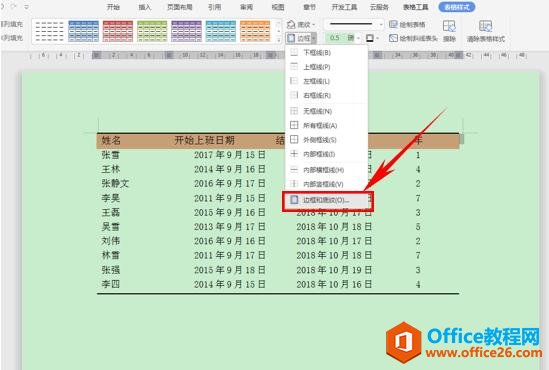Click the 姓名 header cell
This screenshot has width=549, height=370.
(111, 140)
